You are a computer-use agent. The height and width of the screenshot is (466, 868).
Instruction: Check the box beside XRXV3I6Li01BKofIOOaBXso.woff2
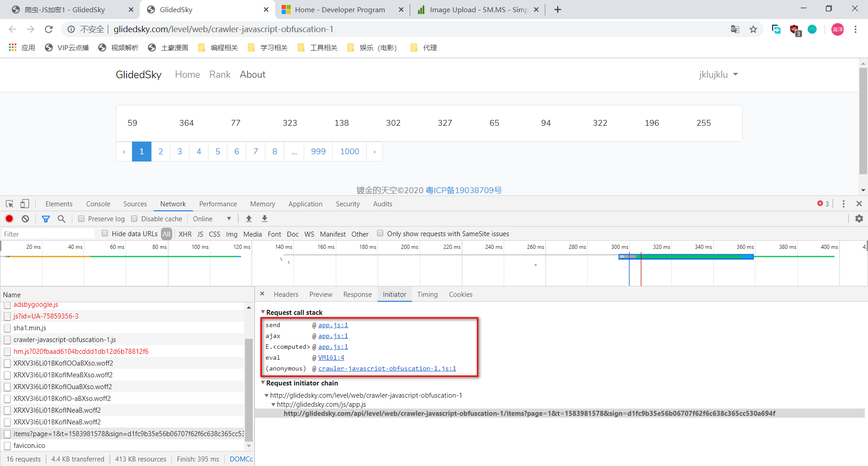point(7,363)
